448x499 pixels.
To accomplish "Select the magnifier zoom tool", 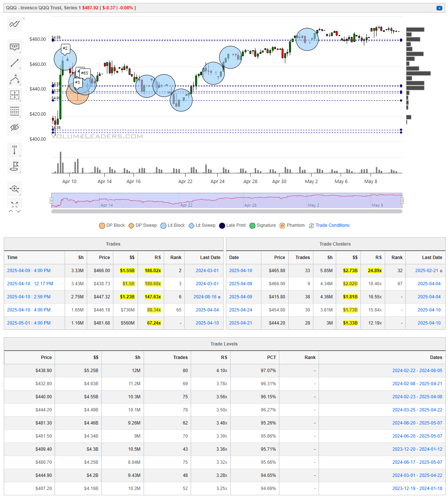I will [x=15, y=189].
